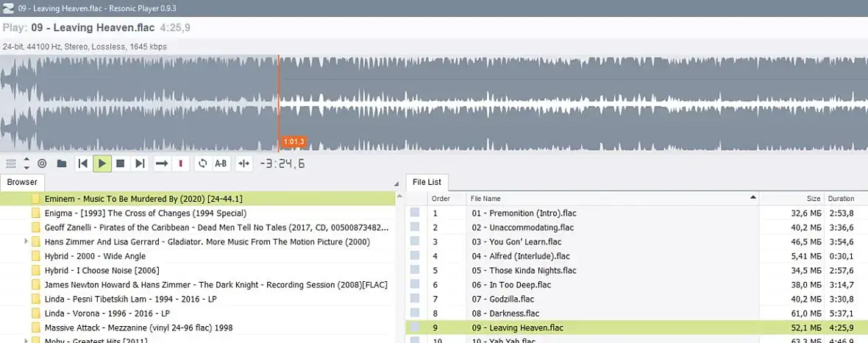
Task: Select the Eminem - Music To Be Murdered By folder
Action: point(198,199)
